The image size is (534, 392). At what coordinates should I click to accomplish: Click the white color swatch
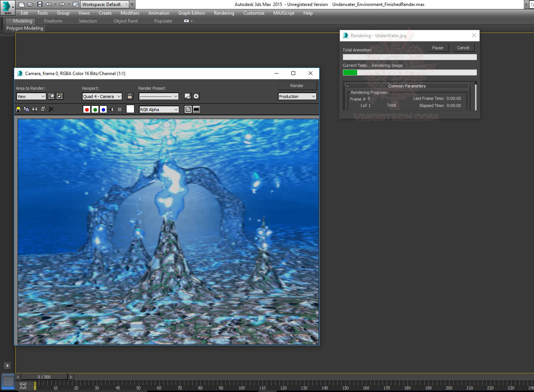pyautogui.click(x=130, y=109)
